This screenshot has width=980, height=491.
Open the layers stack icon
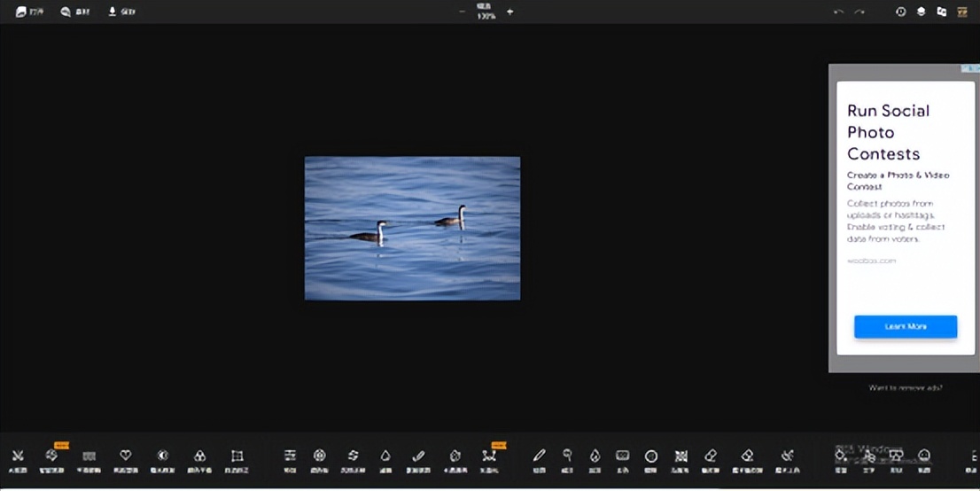tap(921, 12)
